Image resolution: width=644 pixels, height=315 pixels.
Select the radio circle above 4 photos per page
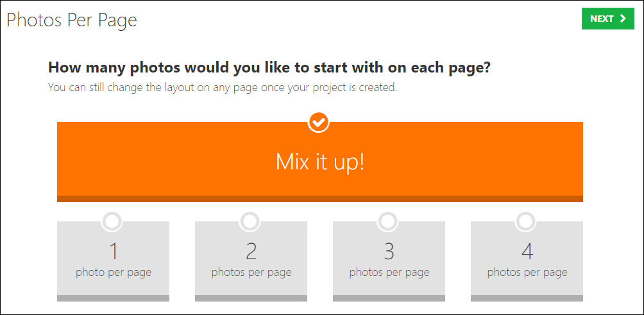point(526,222)
